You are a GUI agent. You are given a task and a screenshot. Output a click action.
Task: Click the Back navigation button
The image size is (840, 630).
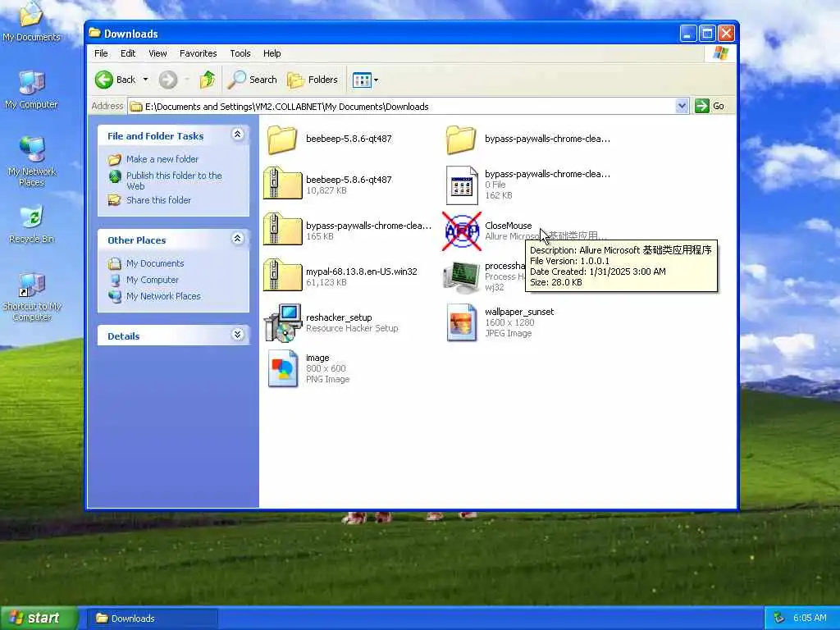116,80
